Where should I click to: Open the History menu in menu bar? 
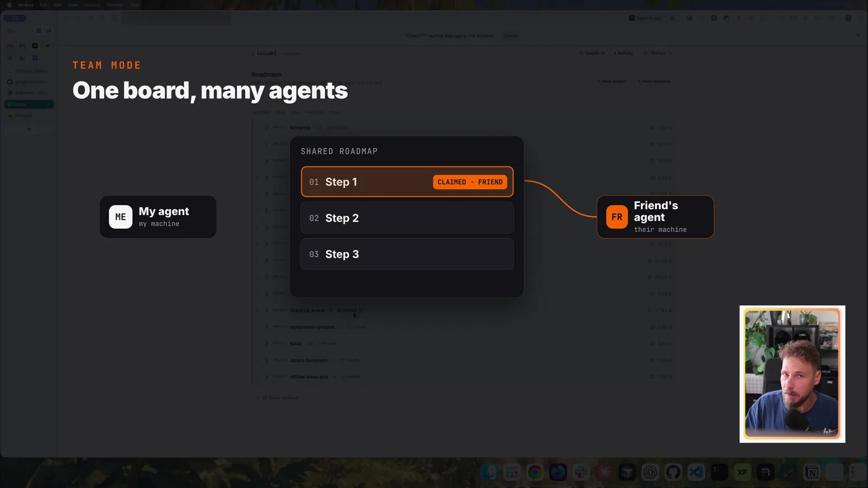point(92,5)
